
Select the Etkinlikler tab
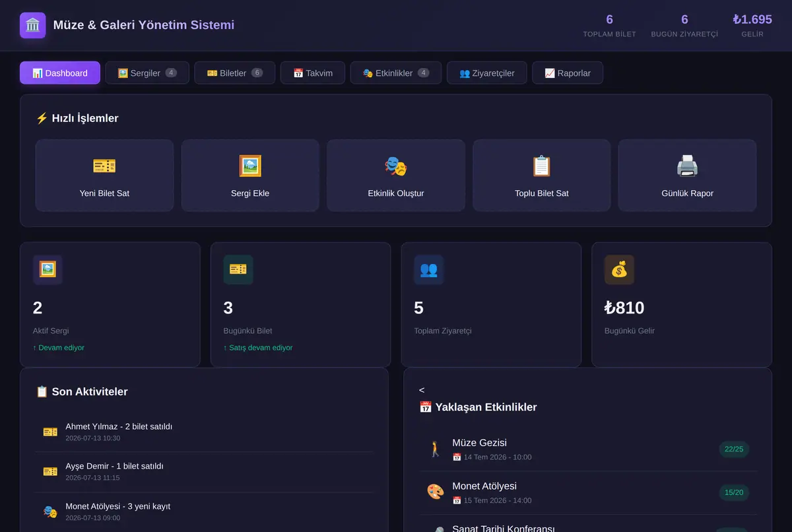[396, 73]
